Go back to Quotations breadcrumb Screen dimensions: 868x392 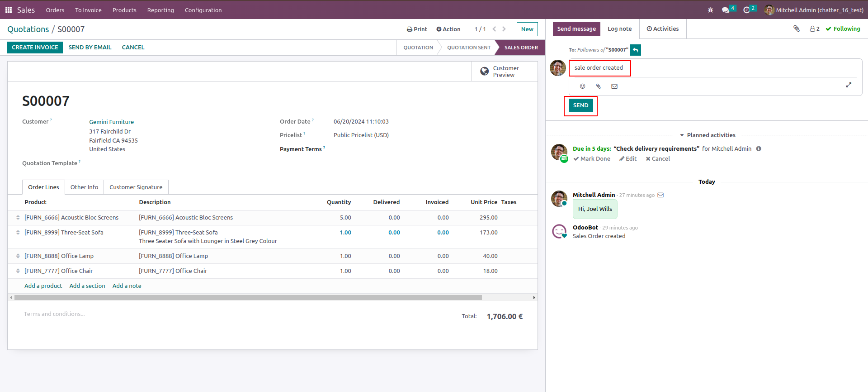coord(28,29)
